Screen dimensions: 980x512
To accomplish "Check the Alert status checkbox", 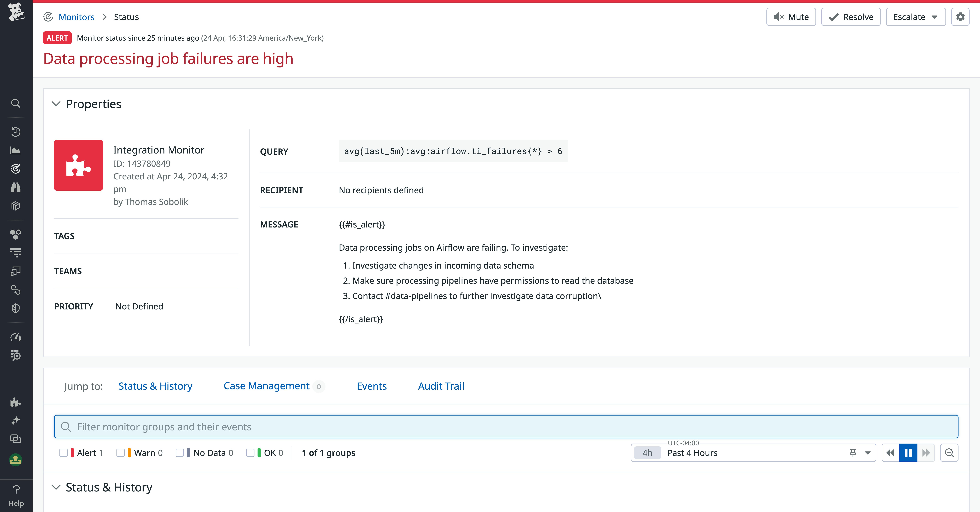I will [x=64, y=453].
